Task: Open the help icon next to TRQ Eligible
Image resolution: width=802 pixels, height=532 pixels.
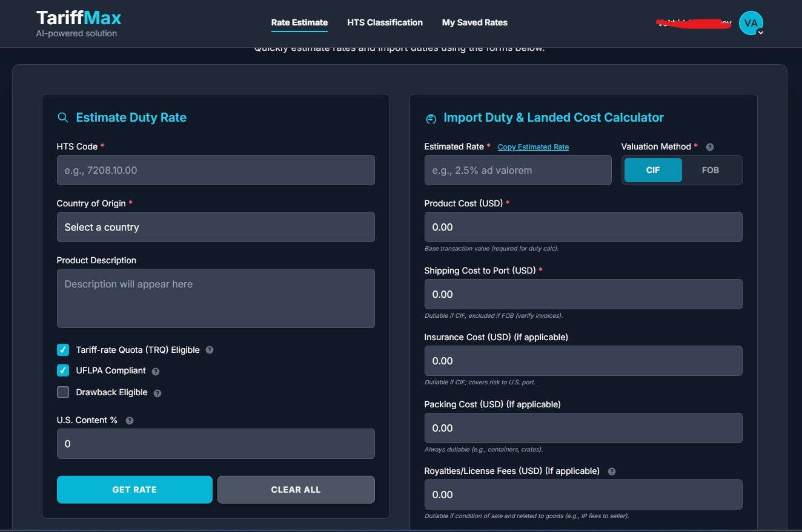Action: [209, 350]
